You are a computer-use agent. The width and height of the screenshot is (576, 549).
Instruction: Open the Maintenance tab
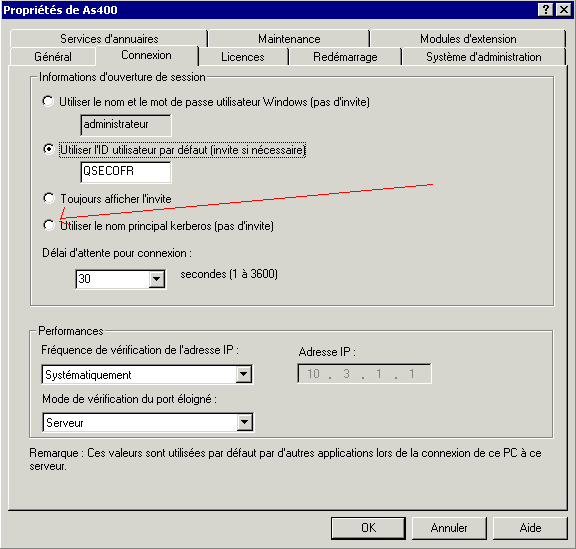(x=289, y=39)
